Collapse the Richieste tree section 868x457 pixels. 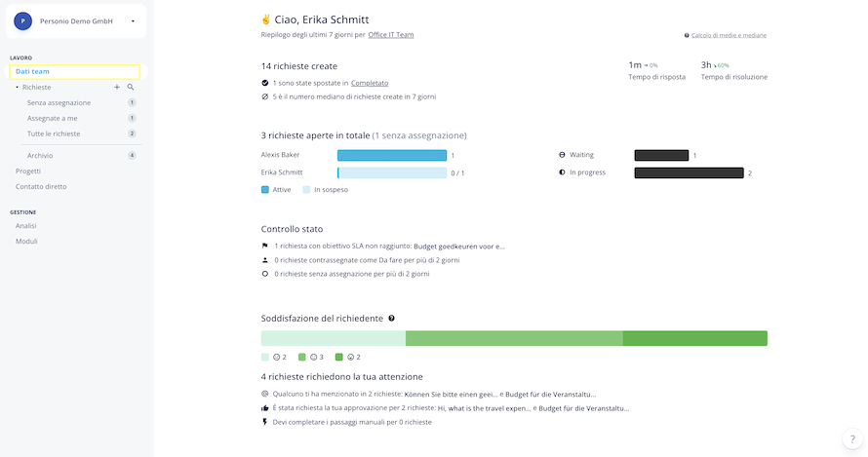pos(18,87)
